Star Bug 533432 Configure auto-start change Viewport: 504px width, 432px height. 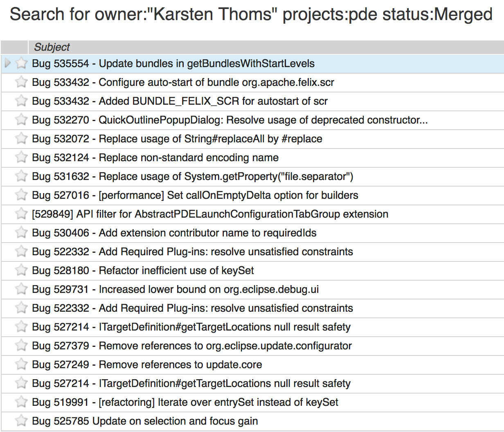click(21, 82)
